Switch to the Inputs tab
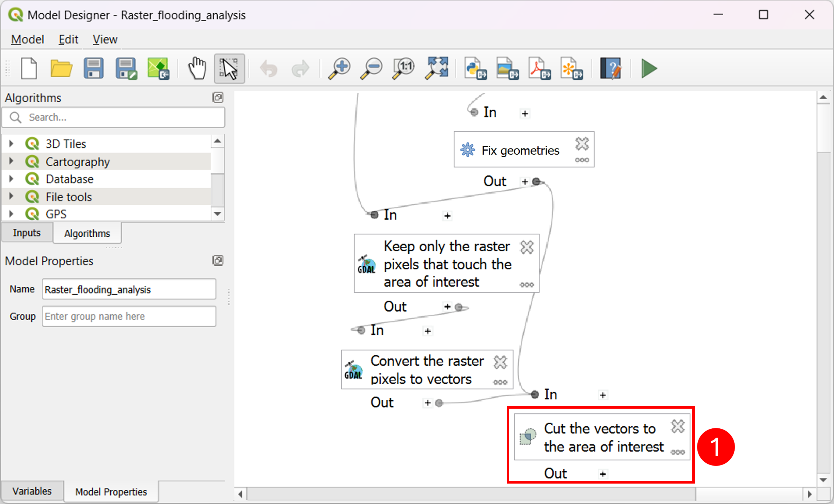This screenshot has width=834, height=504. (x=27, y=233)
